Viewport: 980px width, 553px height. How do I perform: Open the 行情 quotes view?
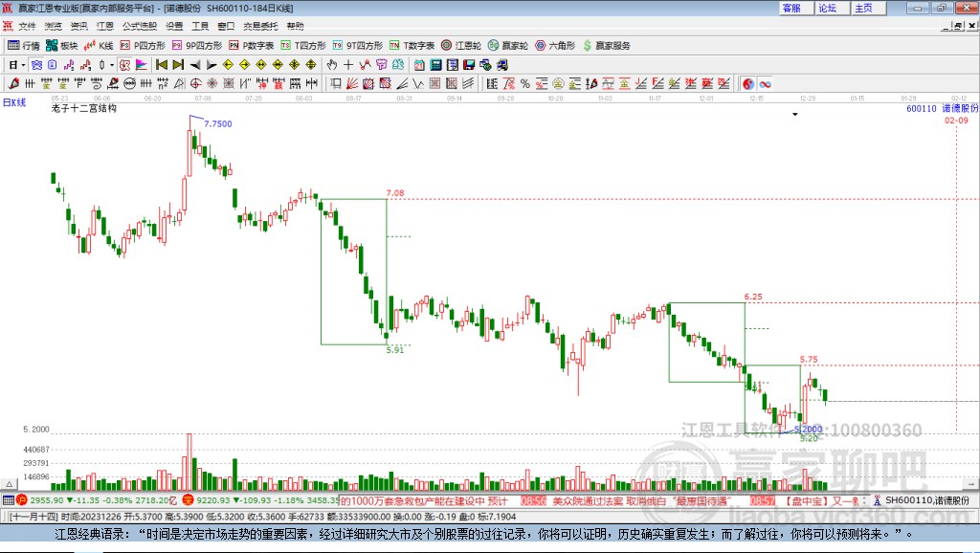[23, 46]
